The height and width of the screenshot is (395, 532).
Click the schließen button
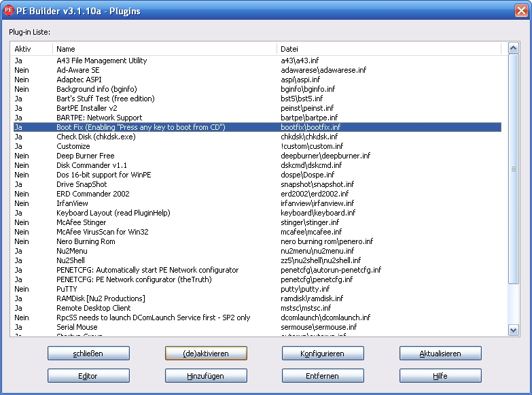click(88, 354)
